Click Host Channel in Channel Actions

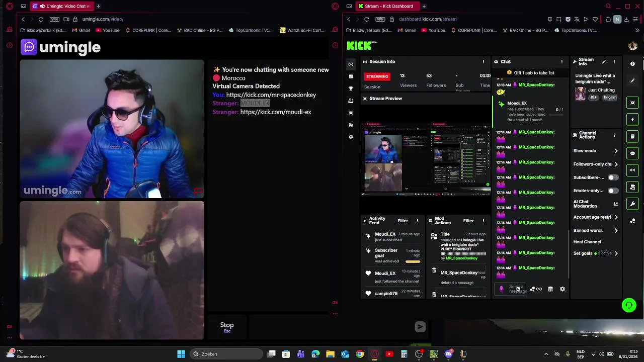click(587, 242)
